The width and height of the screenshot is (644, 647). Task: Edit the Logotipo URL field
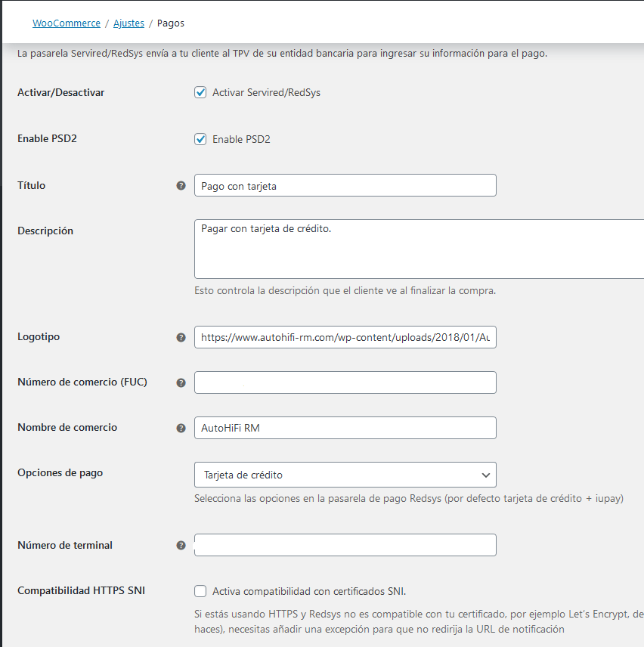point(345,337)
